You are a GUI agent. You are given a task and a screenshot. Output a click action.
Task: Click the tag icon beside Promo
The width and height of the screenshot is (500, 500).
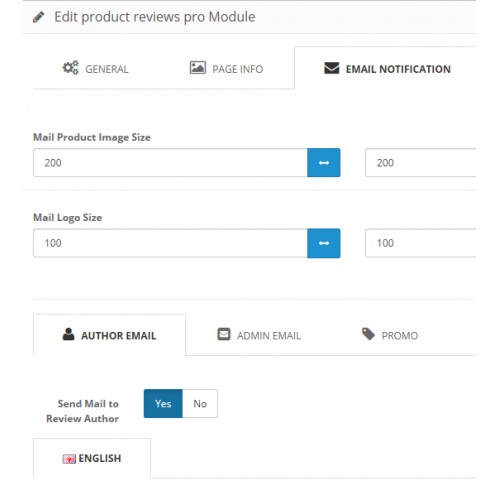coord(369,334)
